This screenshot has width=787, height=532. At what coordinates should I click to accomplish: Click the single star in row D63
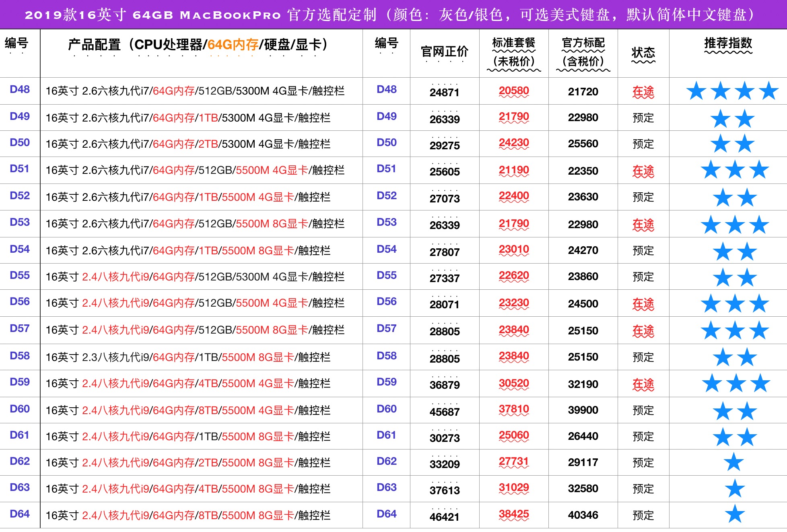point(735,488)
